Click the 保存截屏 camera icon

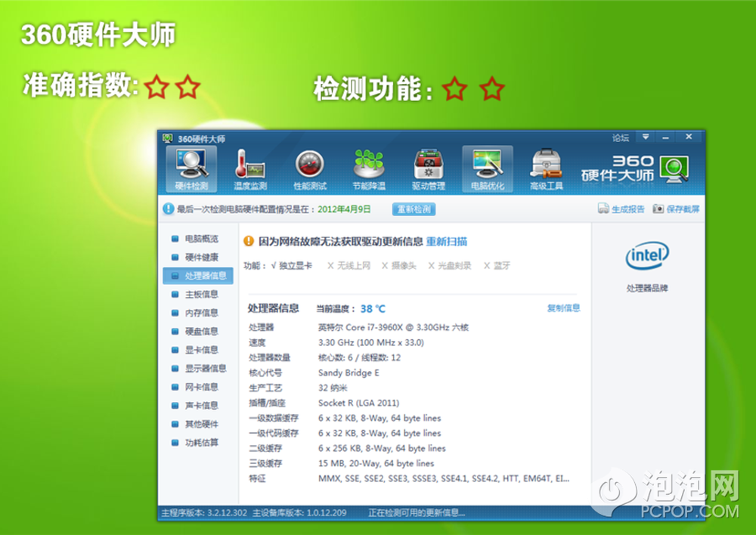pos(658,209)
